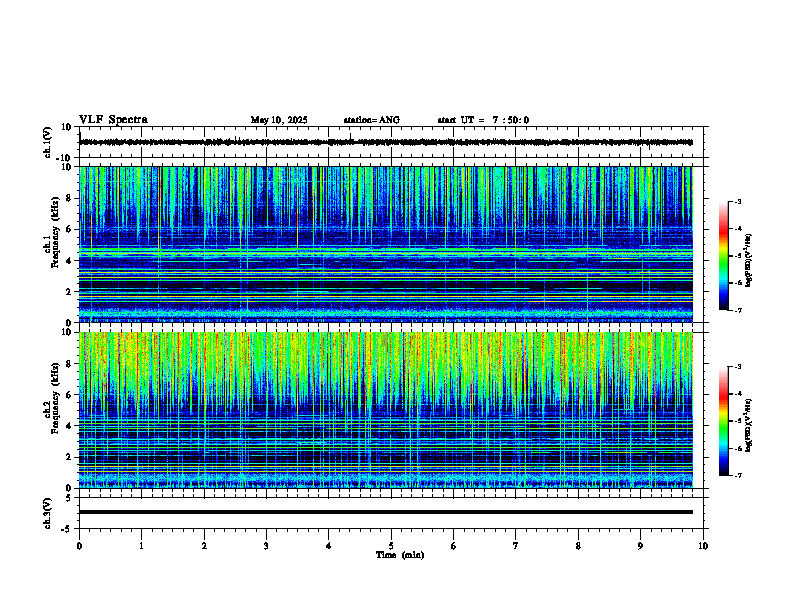Viewport: 792px width, 612px height.
Task: Select the "May 10, 2025" date text
Action: pos(279,120)
